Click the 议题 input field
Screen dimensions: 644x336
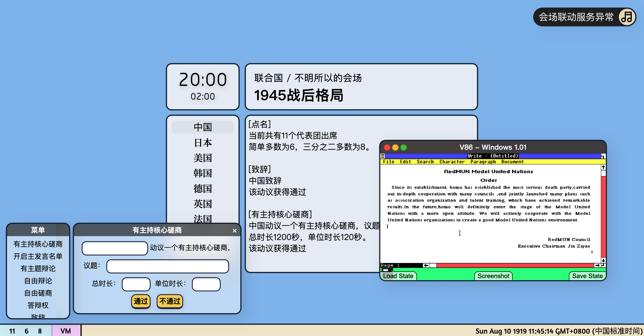pyautogui.click(x=168, y=266)
